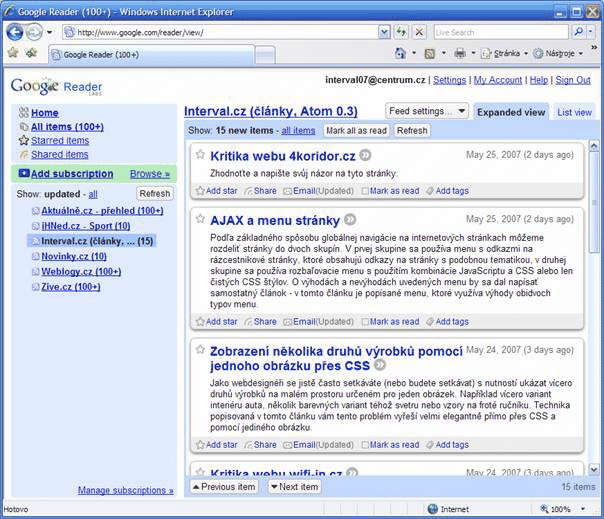Image resolution: width=604 pixels, height=519 pixels.
Task: Open All items (100+) in sidebar
Action: 67,127
